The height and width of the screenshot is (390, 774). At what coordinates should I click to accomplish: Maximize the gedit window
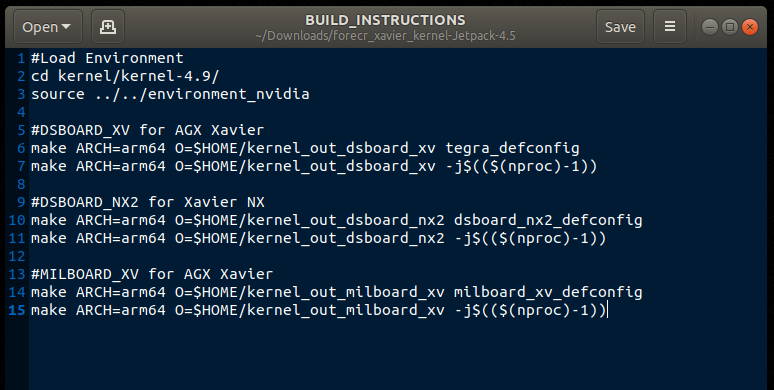point(730,27)
